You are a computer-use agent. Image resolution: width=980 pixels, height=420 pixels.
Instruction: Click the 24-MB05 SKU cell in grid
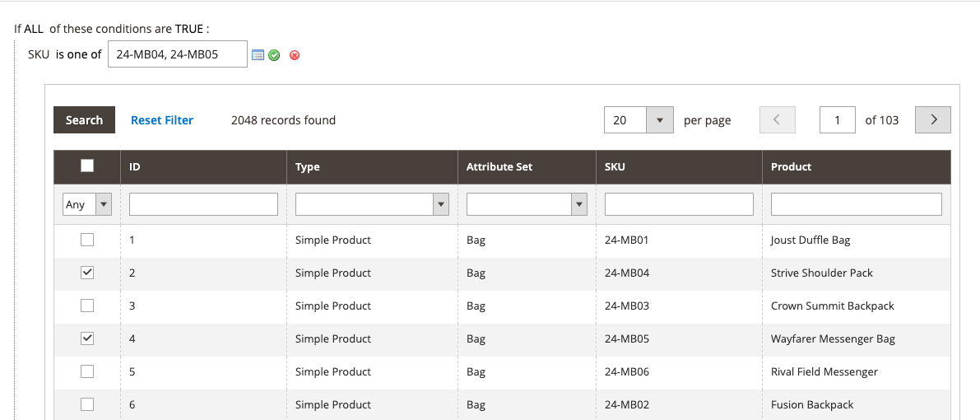(627, 338)
